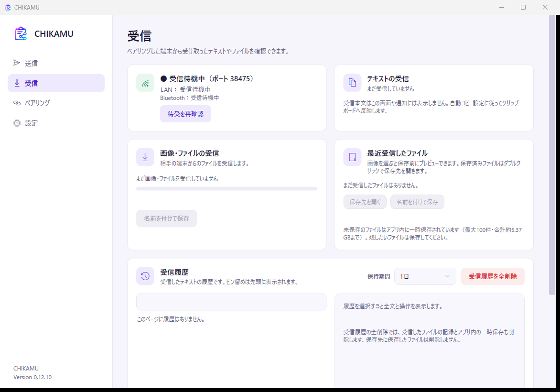Image resolution: width=560 pixels, height=392 pixels.
Task: Click 履歴を選択すると全文と操作を表示します。 text
Action: 393,306
